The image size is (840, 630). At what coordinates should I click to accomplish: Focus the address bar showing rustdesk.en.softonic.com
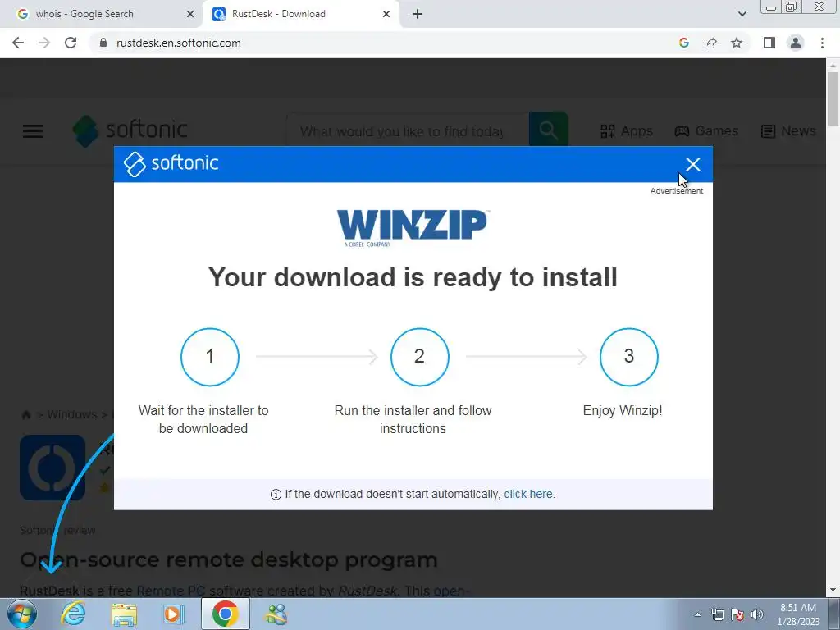coord(178,43)
